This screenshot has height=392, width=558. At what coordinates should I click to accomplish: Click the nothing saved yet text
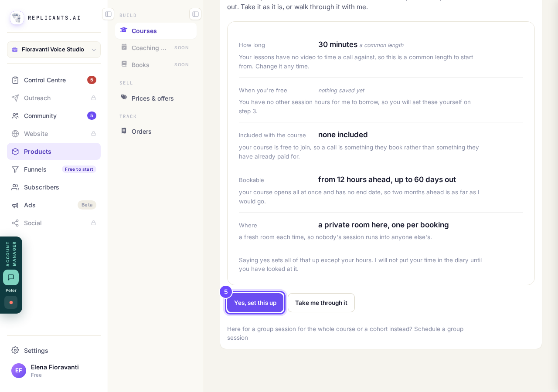(x=341, y=91)
